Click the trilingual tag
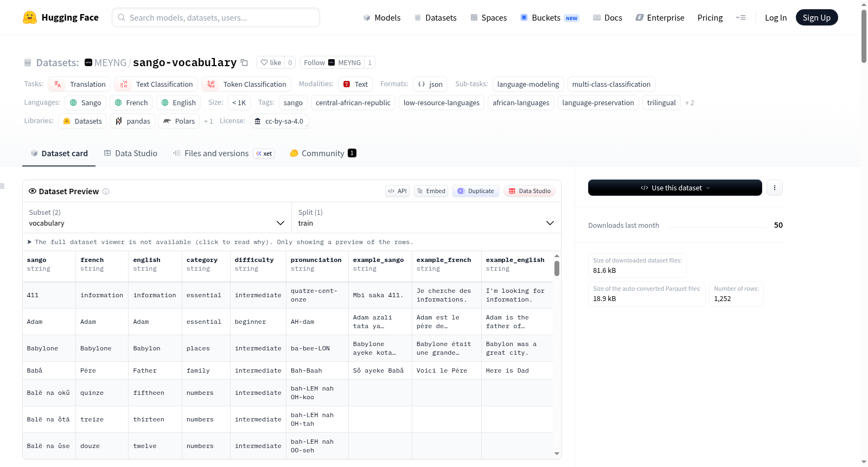Screen dimensions: 868x467 (661, 103)
